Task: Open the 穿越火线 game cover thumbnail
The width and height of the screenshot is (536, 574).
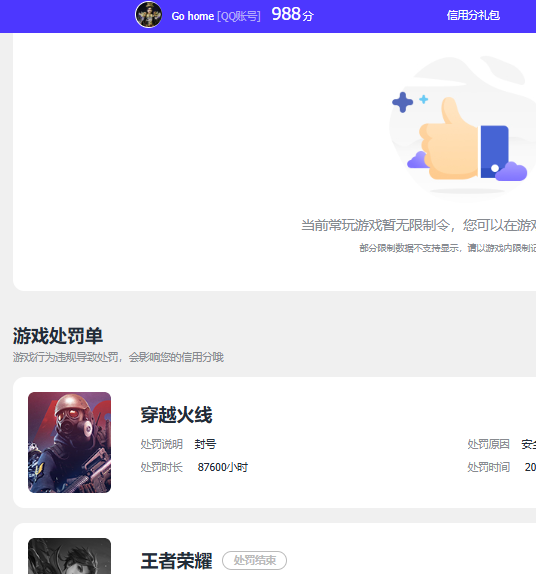Action: point(70,442)
